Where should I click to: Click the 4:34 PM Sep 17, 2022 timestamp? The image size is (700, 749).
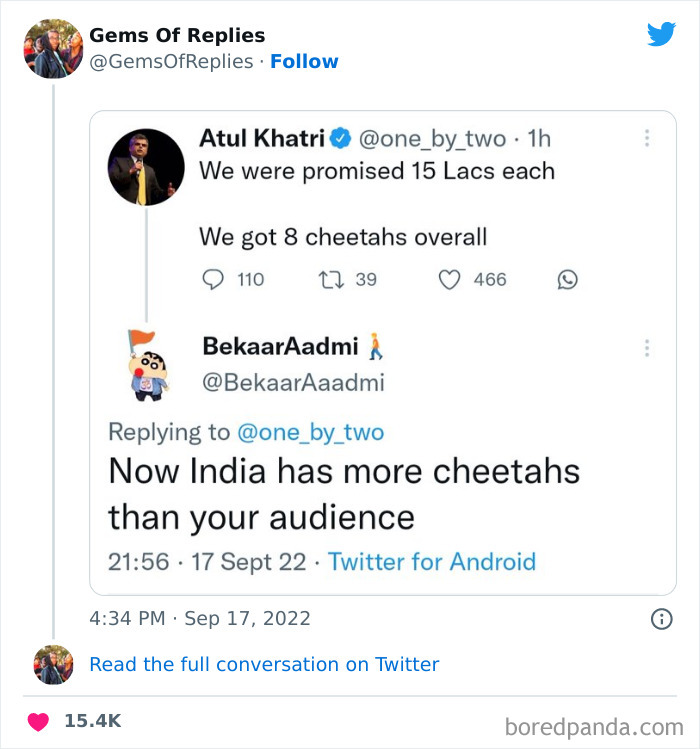tap(200, 619)
